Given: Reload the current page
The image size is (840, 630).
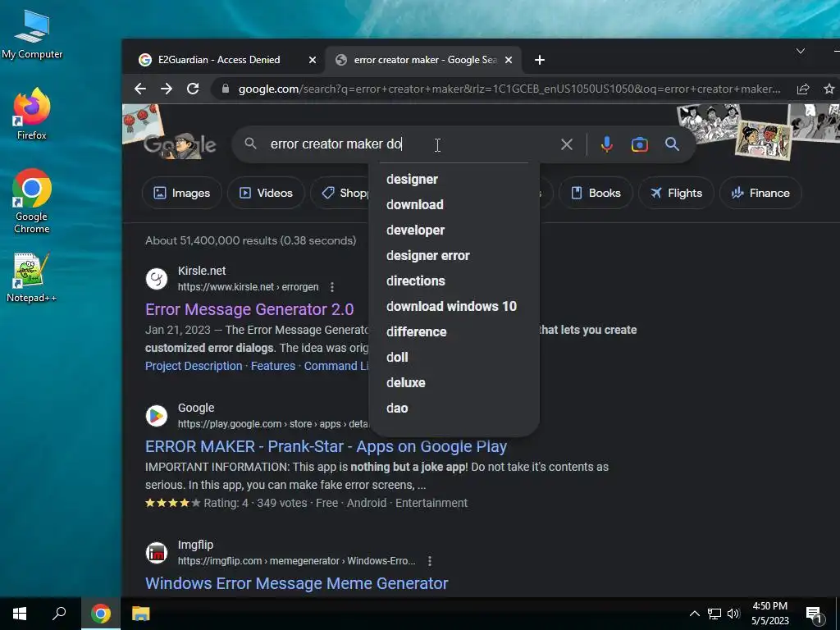Looking at the screenshot, I should (193, 89).
